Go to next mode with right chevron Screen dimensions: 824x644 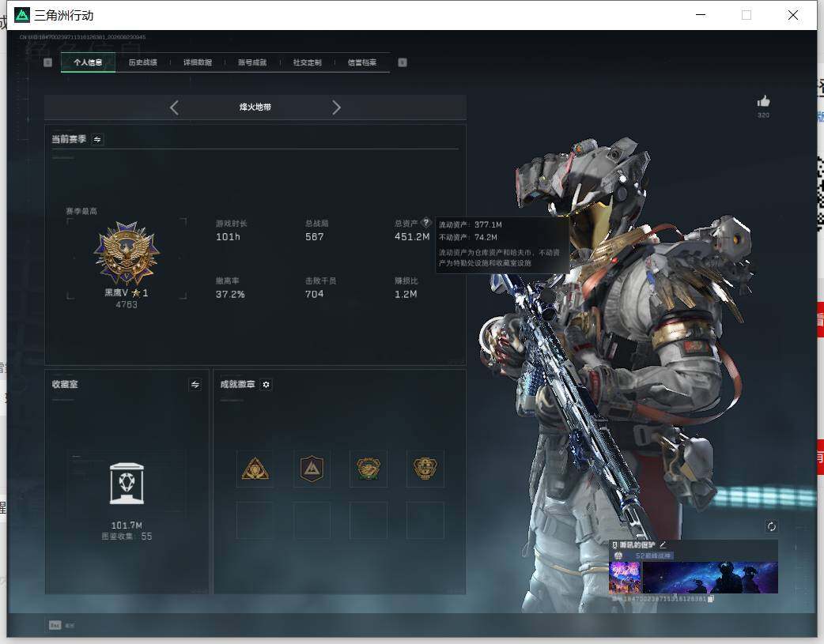[x=336, y=107]
